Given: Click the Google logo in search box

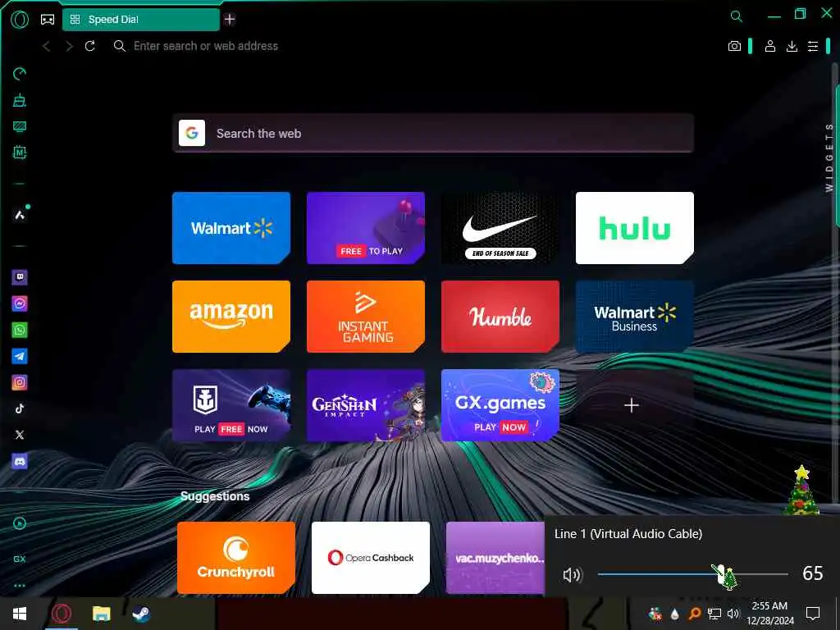Looking at the screenshot, I should [192, 133].
